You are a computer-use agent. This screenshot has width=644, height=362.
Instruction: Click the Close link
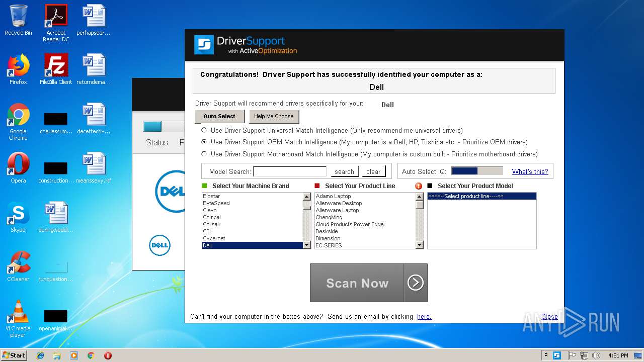click(x=549, y=317)
